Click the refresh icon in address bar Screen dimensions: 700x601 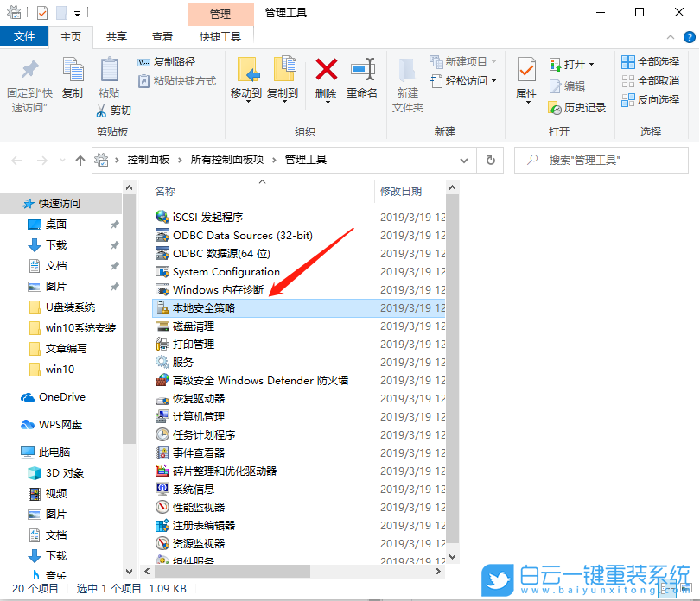490,160
